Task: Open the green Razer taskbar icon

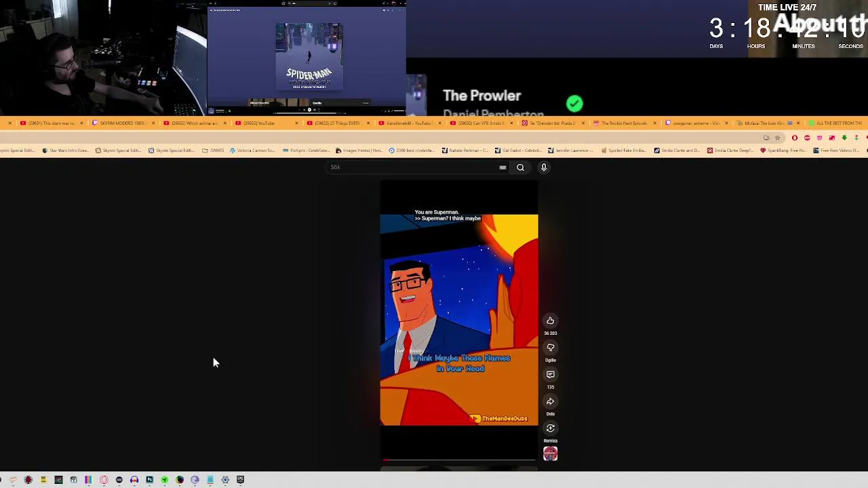Action: 164,480
